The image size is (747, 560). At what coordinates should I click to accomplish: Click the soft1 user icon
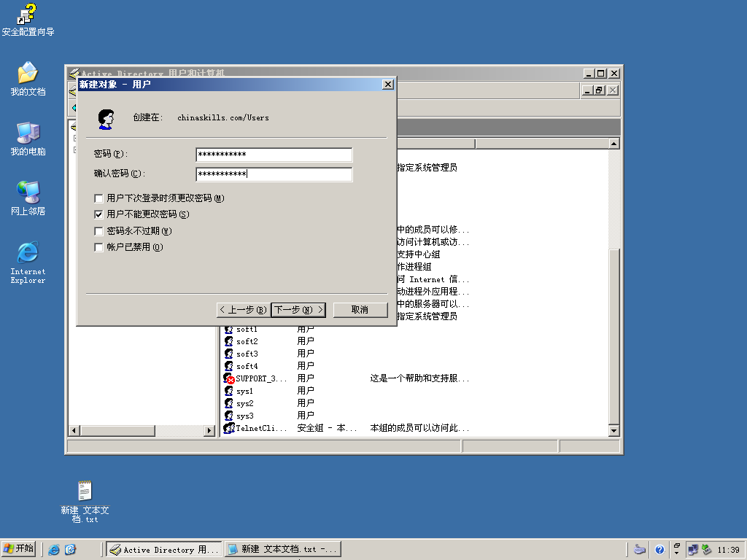(228, 329)
